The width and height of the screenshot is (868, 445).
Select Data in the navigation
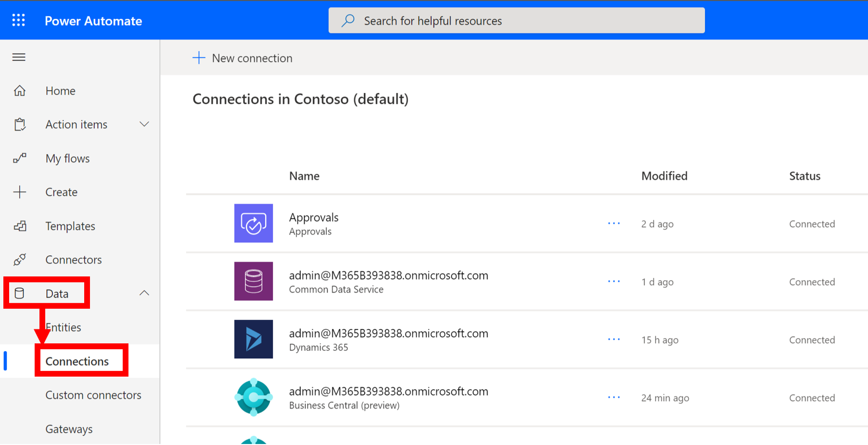[x=57, y=293]
